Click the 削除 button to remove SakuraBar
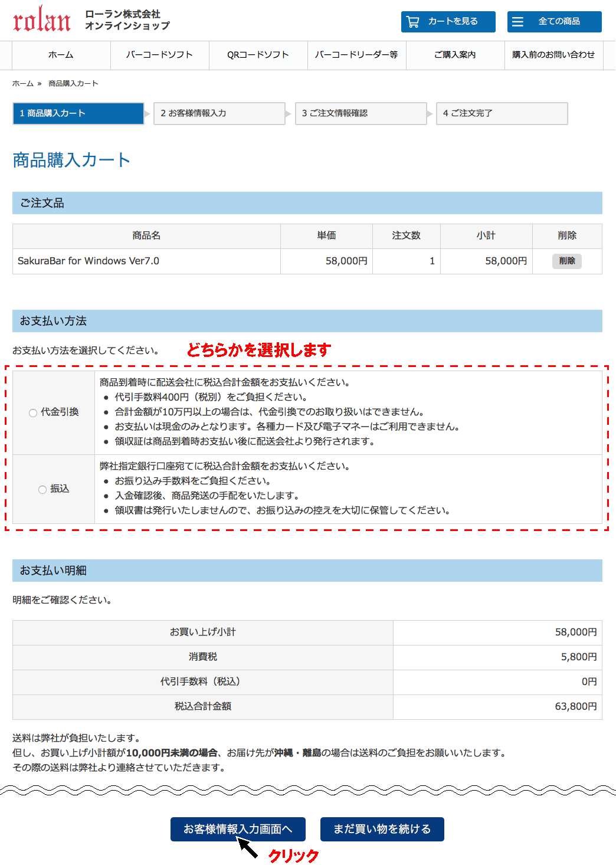Image resolution: width=616 pixels, height=865 pixels. coord(566,261)
